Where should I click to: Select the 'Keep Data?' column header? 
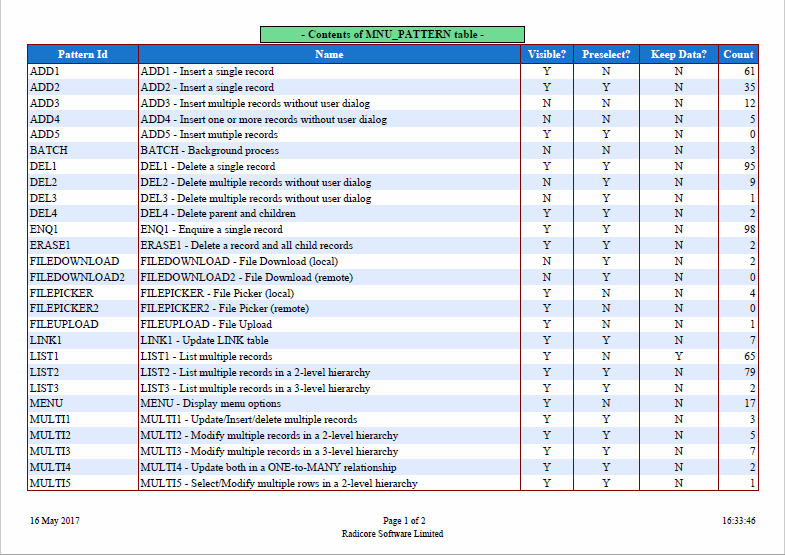(678, 55)
